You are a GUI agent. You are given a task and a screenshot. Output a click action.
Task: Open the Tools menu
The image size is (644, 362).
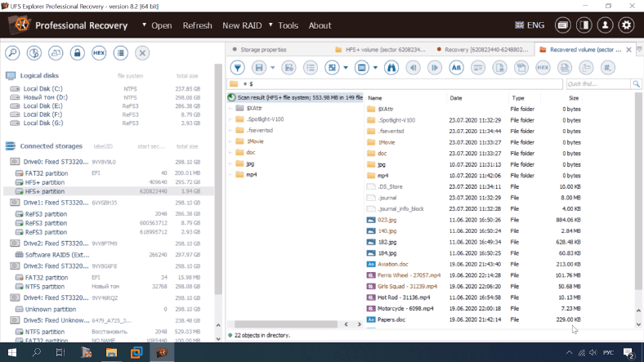[x=288, y=25]
